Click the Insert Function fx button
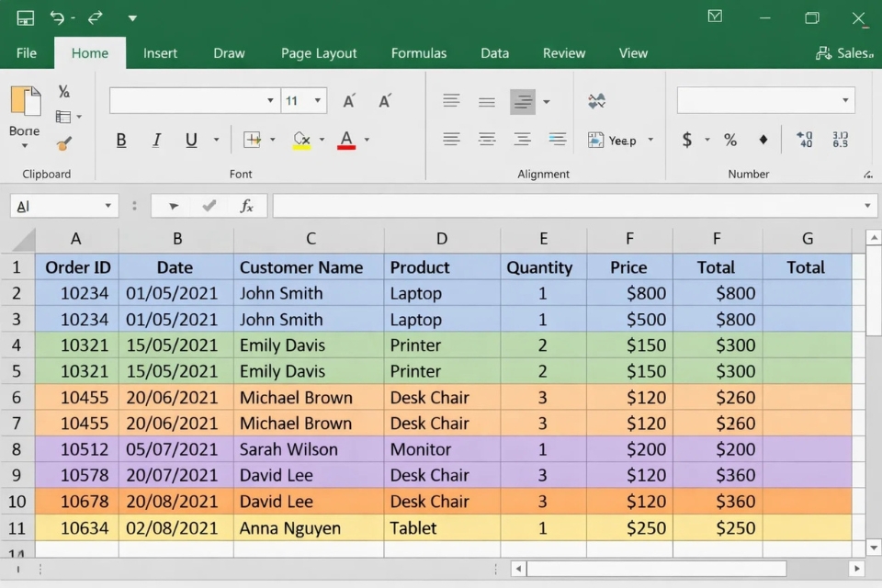This screenshot has height=588, width=882. click(246, 206)
